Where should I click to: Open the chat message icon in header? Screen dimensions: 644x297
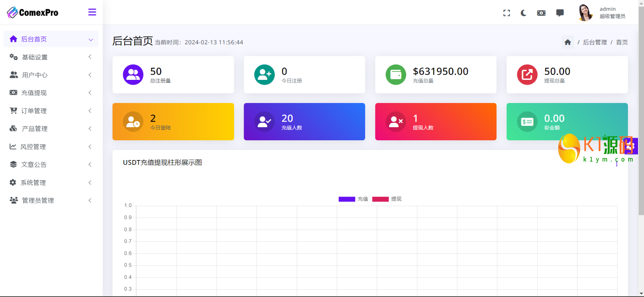pyautogui.click(x=560, y=13)
